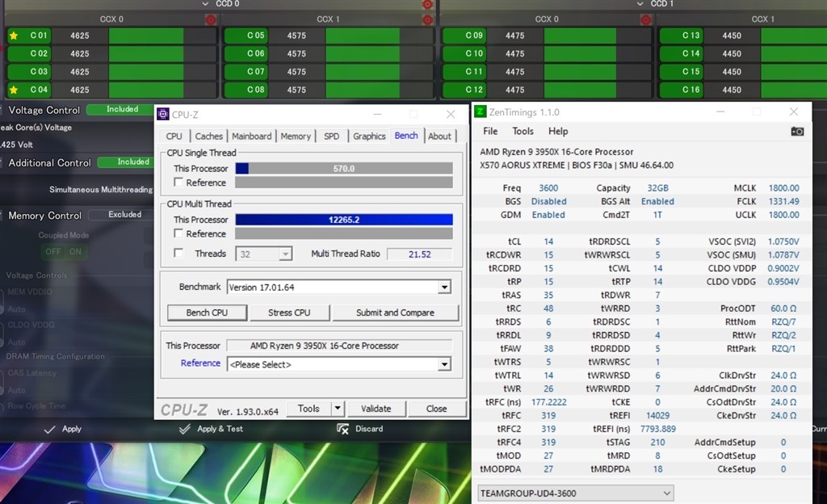
Task: Enable the Threads checkbox in CPU-Z
Action: pos(178,253)
